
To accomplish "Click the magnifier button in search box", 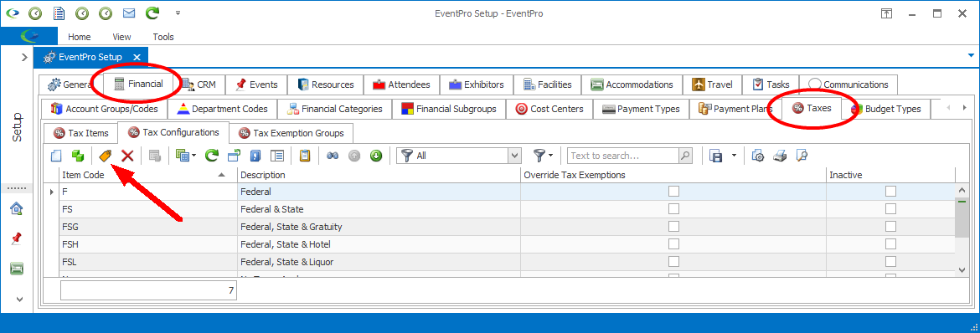I will [685, 156].
